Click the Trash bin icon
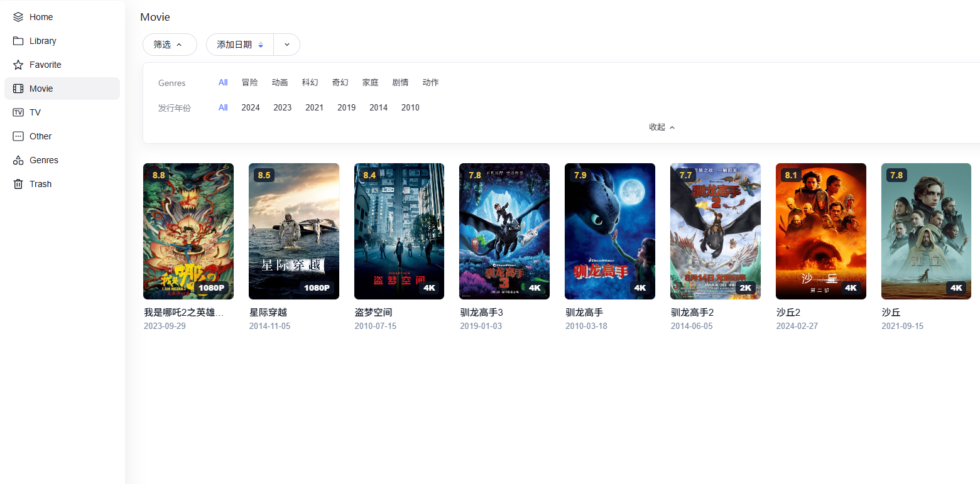Viewport: 980px width, 484px height. coord(18,184)
